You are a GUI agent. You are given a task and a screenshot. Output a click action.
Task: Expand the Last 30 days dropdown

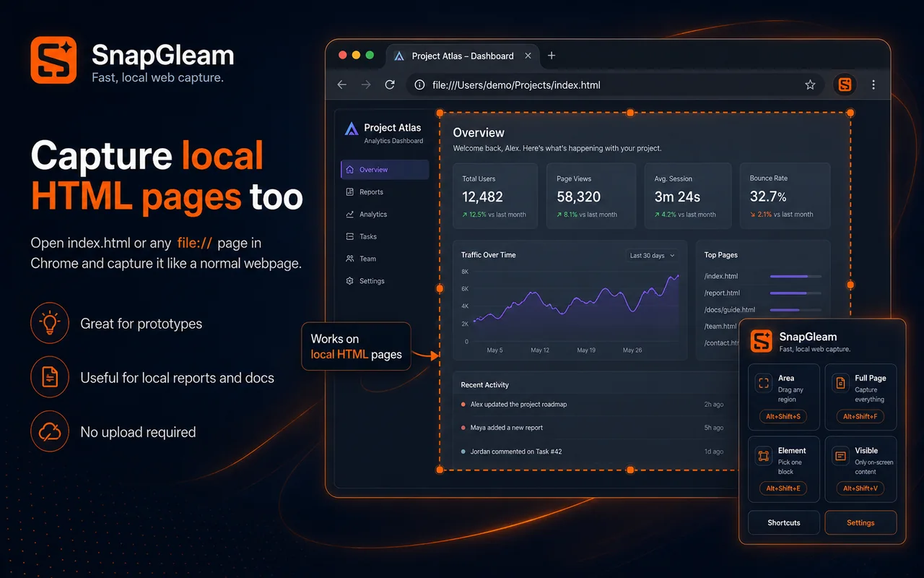[x=652, y=256]
